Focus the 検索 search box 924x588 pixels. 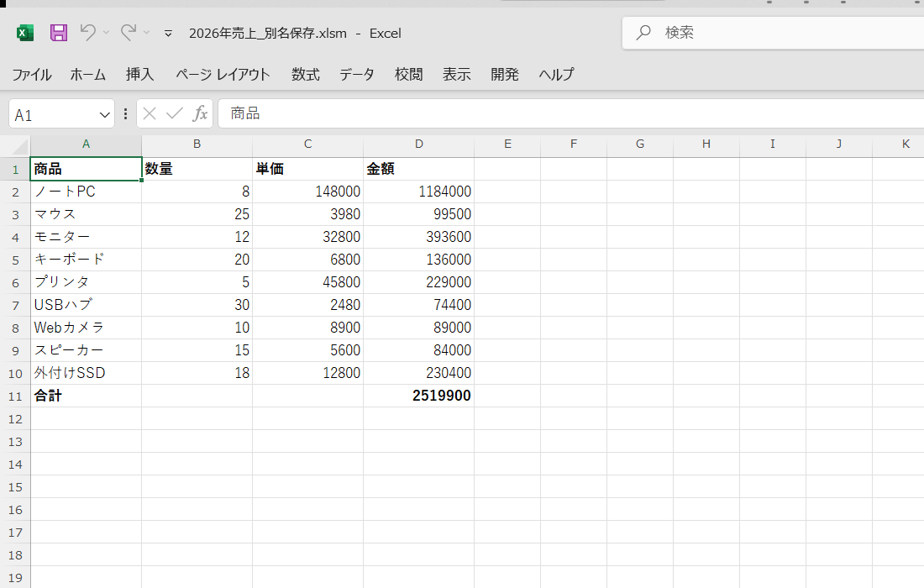click(773, 33)
